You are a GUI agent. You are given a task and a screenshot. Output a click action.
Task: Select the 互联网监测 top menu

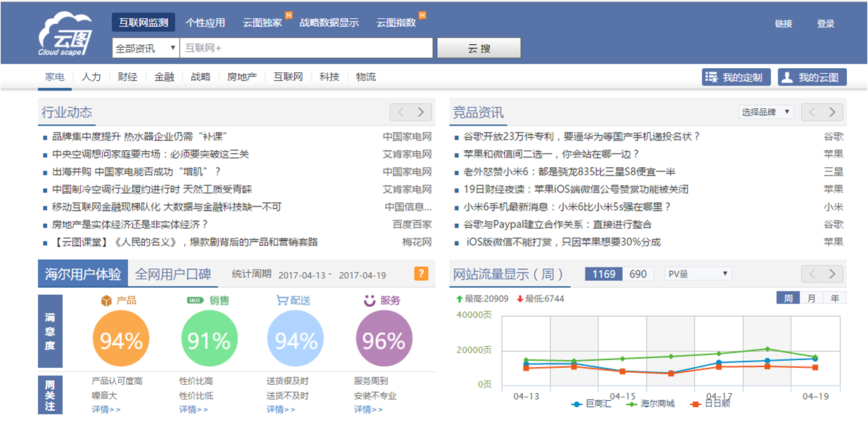click(143, 22)
